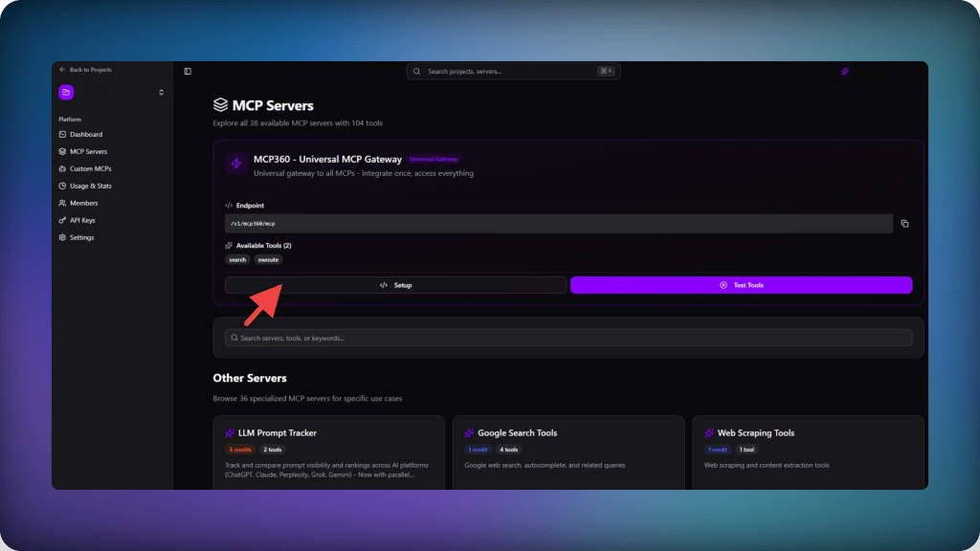Viewport: 980px width, 551px height.
Task: Go back via Back to Projects link
Action: [85, 69]
